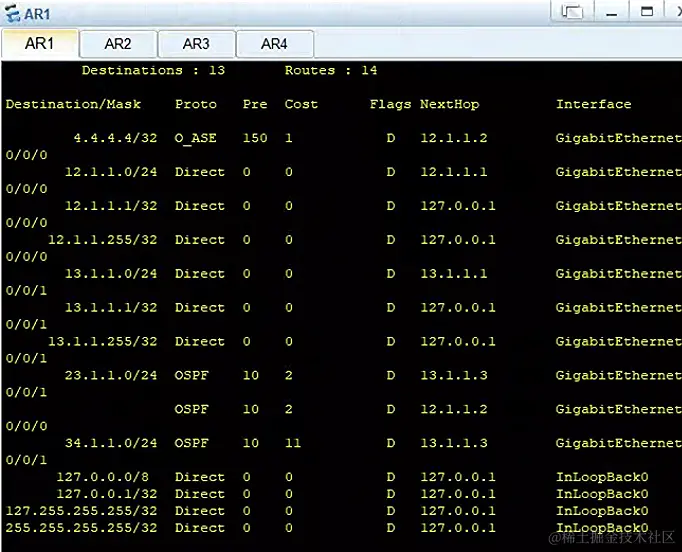Click the 'Routes : 14' summary text

click(x=331, y=70)
